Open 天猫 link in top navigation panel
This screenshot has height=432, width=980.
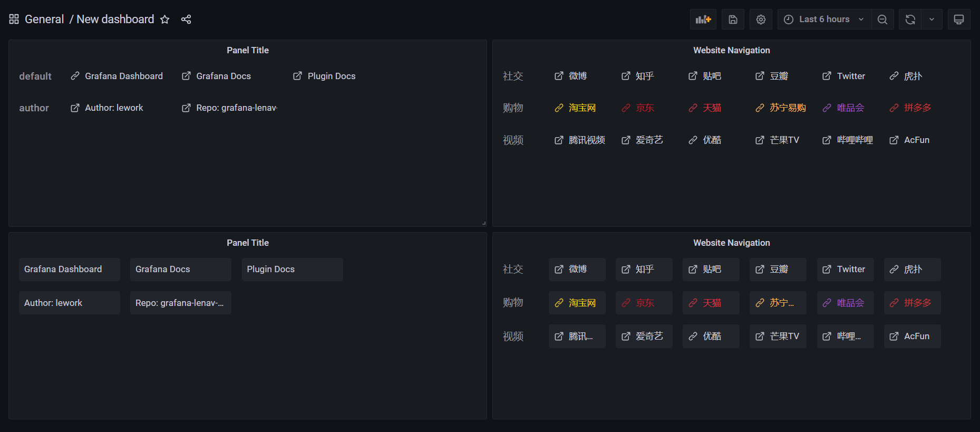click(x=705, y=108)
